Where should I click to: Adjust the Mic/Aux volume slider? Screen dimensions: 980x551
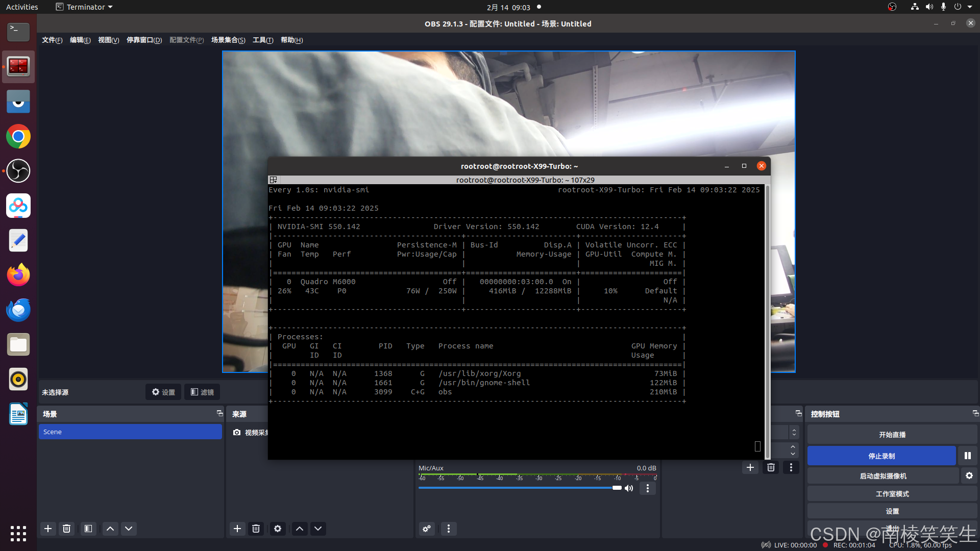coord(616,488)
